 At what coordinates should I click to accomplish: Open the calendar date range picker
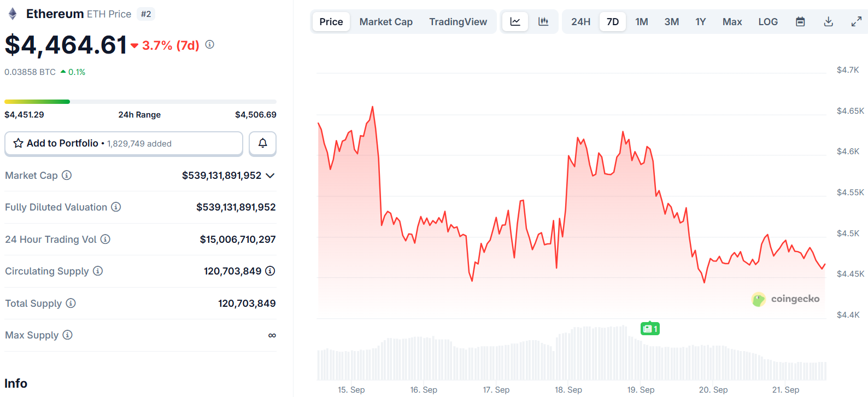point(800,22)
